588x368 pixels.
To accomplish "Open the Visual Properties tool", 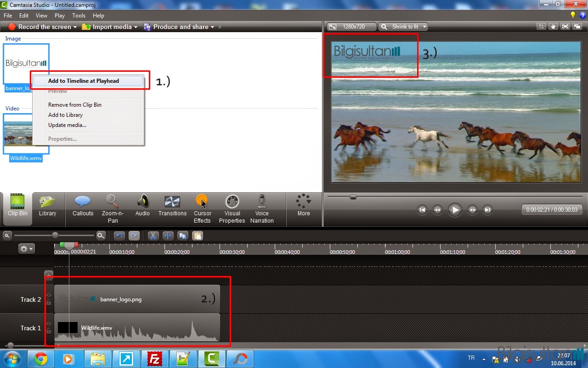I will (232, 209).
